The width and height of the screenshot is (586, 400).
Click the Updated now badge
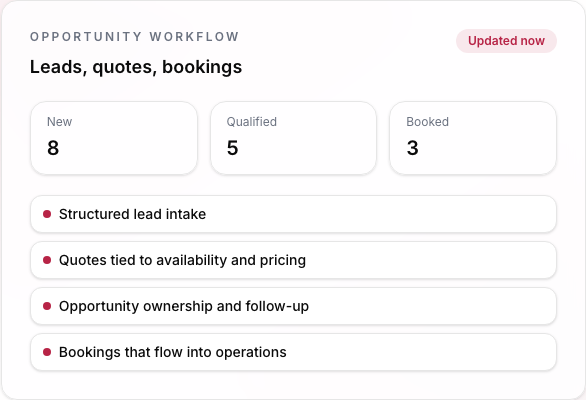(506, 41)
